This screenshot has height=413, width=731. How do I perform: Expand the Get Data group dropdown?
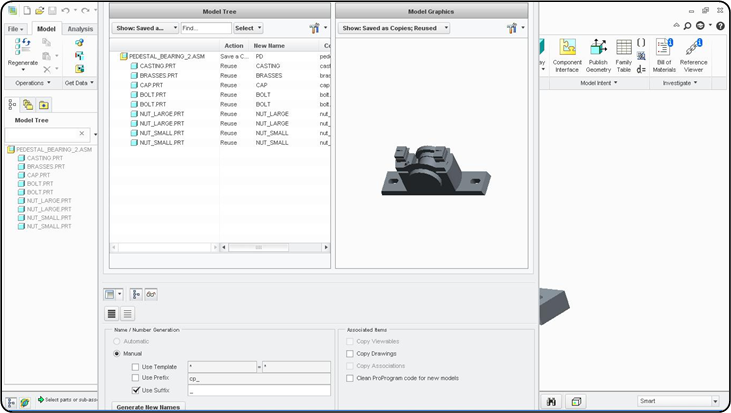click(x=79, y=83)
